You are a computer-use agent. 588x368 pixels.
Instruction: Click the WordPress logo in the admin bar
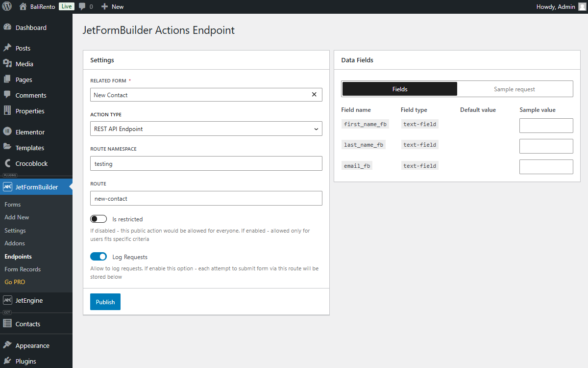[x=7, y=6]
